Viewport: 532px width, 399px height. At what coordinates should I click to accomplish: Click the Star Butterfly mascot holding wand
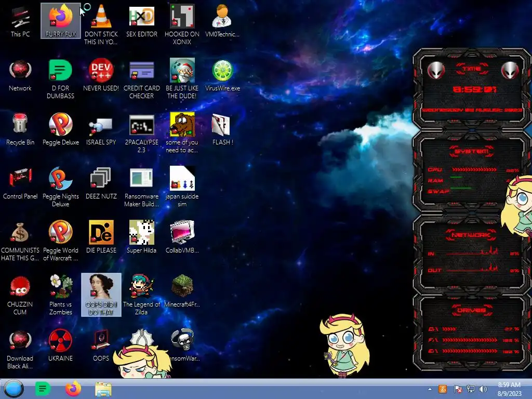coord(345,345)
